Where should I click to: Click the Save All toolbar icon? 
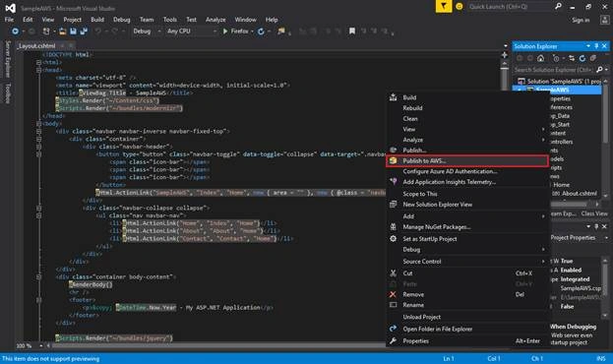pos(84,30)
